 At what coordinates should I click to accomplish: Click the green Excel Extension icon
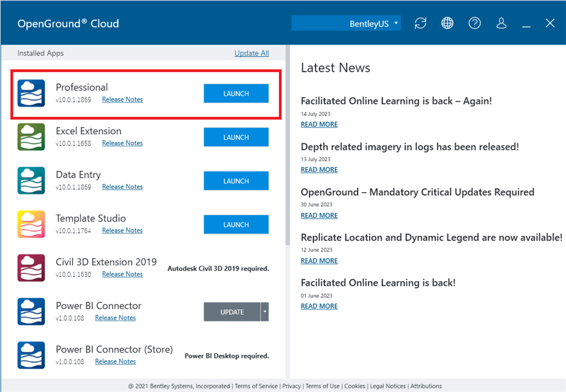coord(31,137)
